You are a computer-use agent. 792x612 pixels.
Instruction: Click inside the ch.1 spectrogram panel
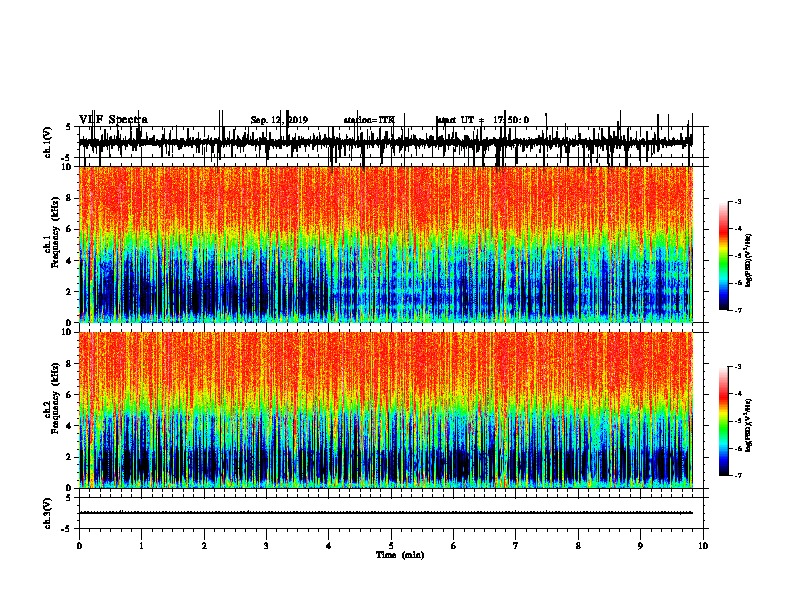(x=386, y=244)
